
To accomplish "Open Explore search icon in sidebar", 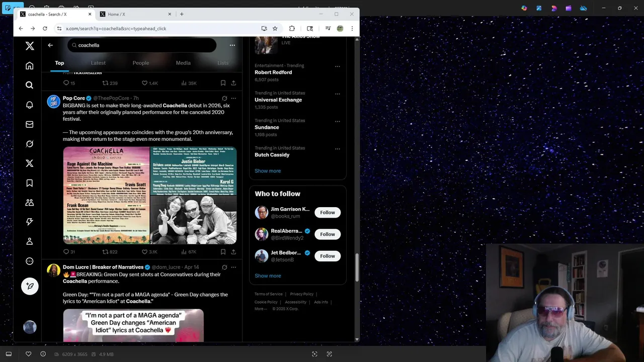I will (x=30, y=85).
